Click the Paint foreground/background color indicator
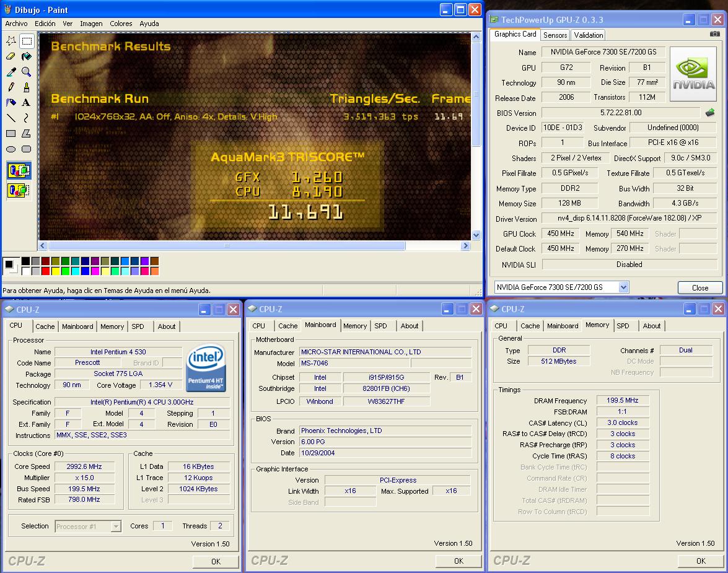Image resolution: width=728 pixels, height=573 pixels. (x=11, y=266)
